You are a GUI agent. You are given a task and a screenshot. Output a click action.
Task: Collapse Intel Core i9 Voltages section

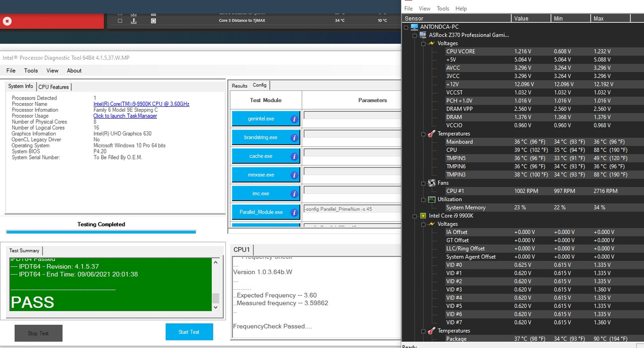(423, 224)
